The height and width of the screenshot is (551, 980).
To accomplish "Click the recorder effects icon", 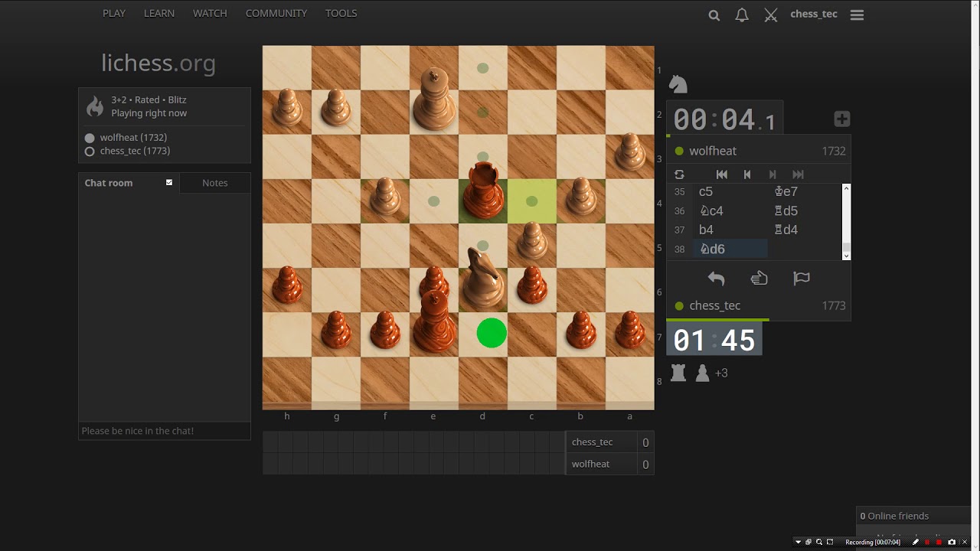I will [808, 542].
